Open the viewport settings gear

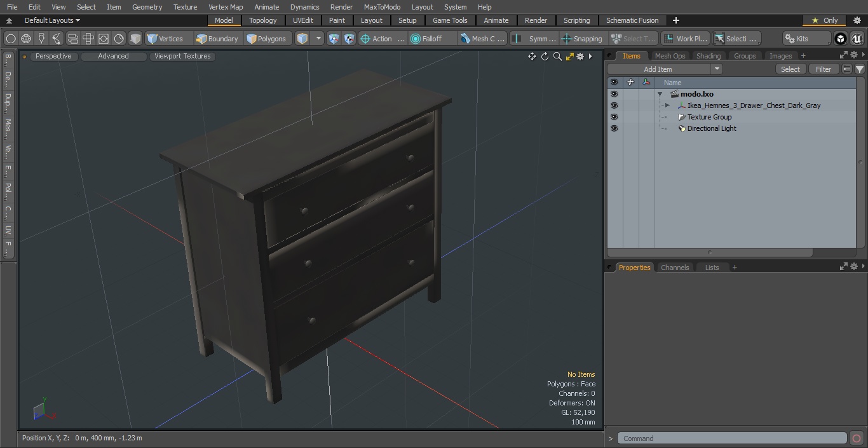pyautogui.click(x=580, y=57)
